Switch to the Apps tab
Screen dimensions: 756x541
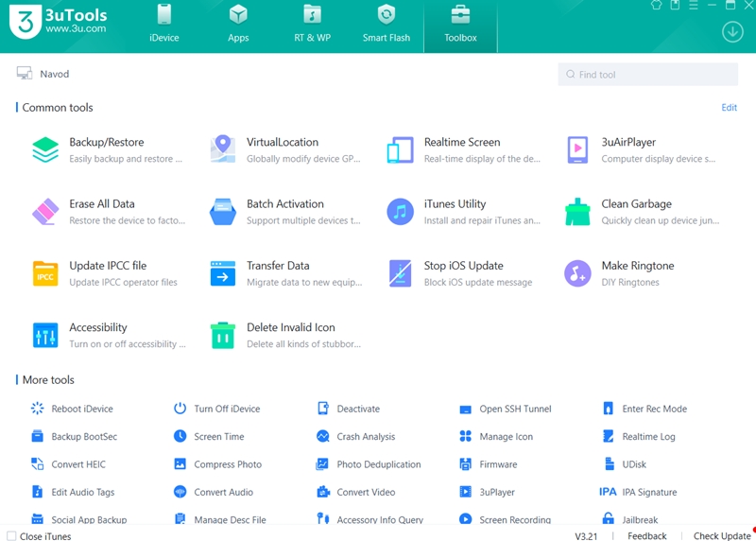click(x=238, y=23)
